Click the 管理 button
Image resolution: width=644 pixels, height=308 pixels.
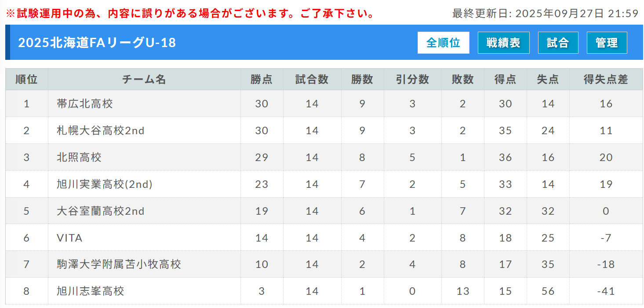(x=607, y=43)
